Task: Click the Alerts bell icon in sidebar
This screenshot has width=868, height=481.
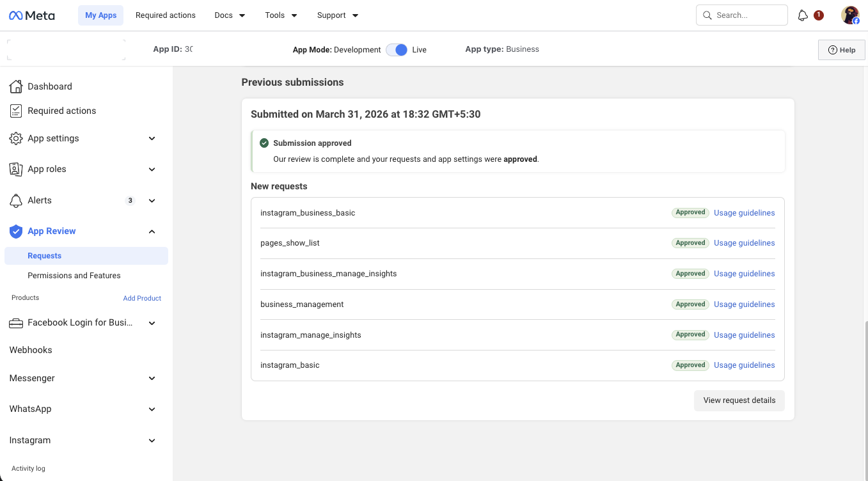Action: click(16, 200)
